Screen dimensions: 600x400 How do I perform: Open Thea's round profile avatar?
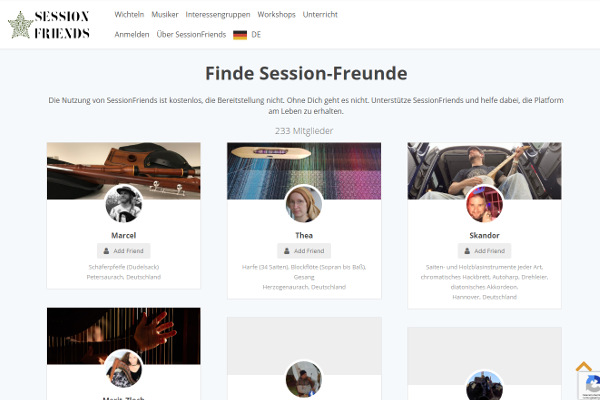coord(304,204)
